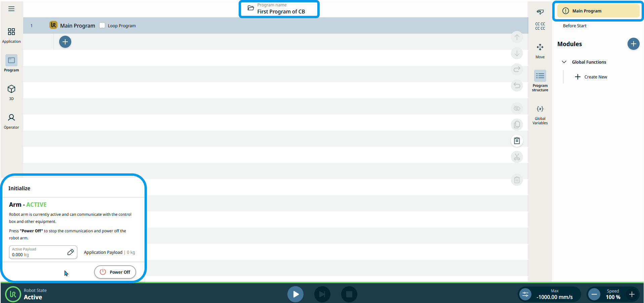644x303 pixels.
Task: Select Before Start in the program tree
Action: pos(574,26)
